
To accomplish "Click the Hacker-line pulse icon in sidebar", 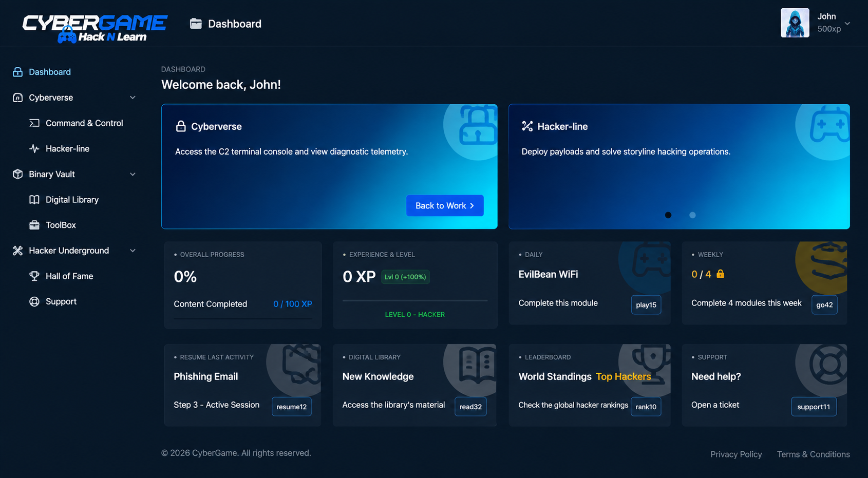I will [34, 149].
